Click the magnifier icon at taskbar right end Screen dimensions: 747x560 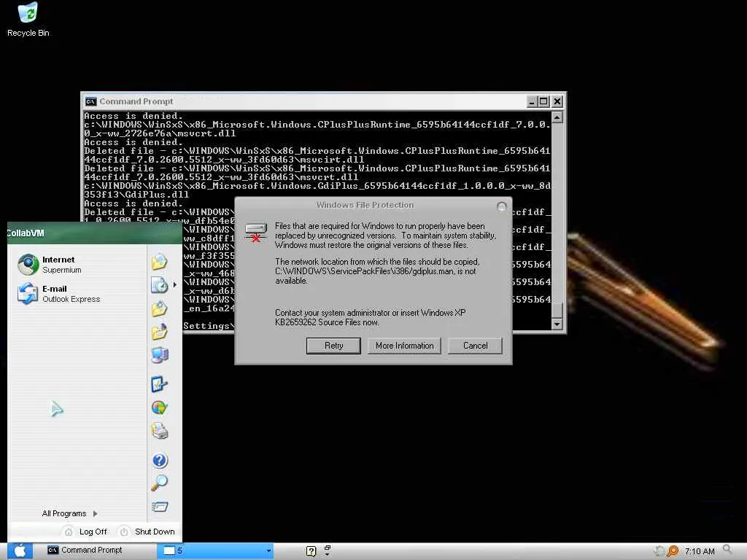(x=727, y=551)
